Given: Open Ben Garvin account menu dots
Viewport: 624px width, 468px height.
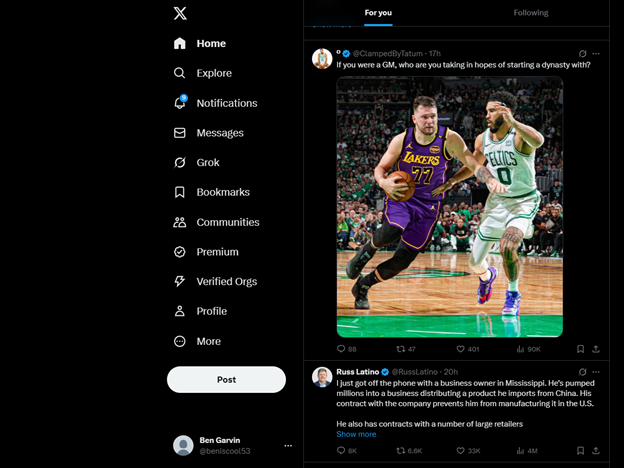Looking at the screenshot, I should point(288,446).
